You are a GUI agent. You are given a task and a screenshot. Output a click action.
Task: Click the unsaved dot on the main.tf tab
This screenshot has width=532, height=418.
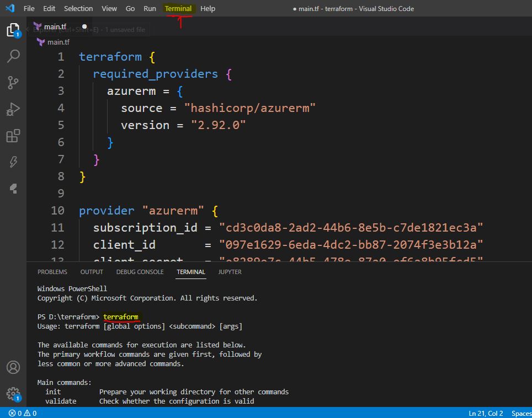tap(84, 26)
